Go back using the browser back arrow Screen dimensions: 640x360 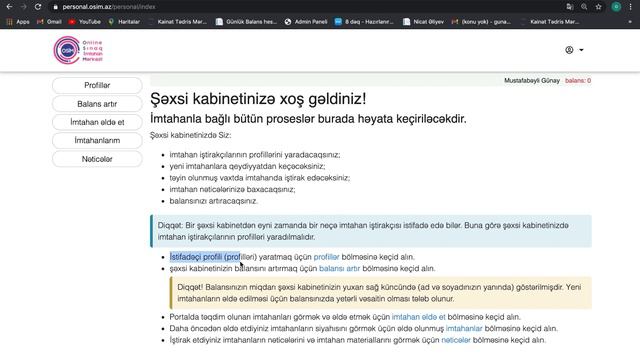9,7
